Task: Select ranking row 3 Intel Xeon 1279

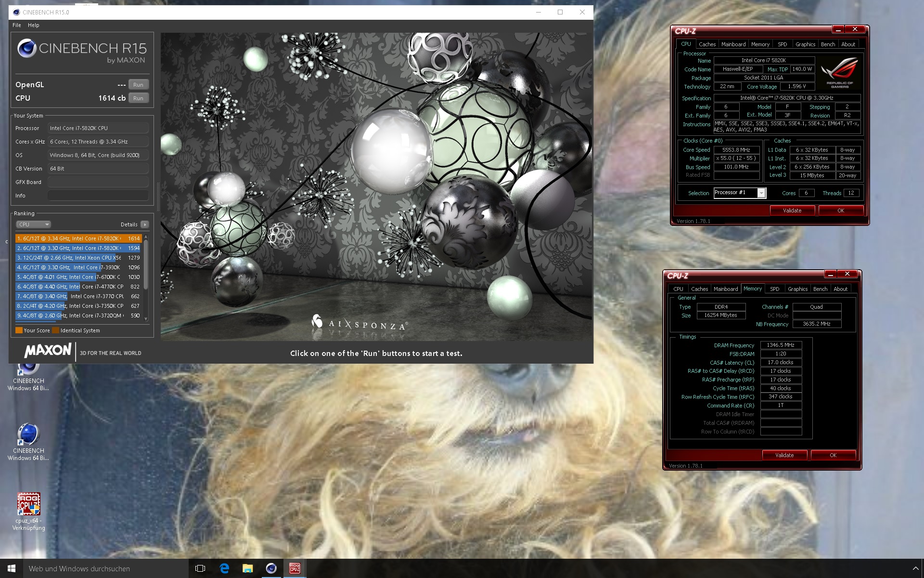Action: (78, 258)
